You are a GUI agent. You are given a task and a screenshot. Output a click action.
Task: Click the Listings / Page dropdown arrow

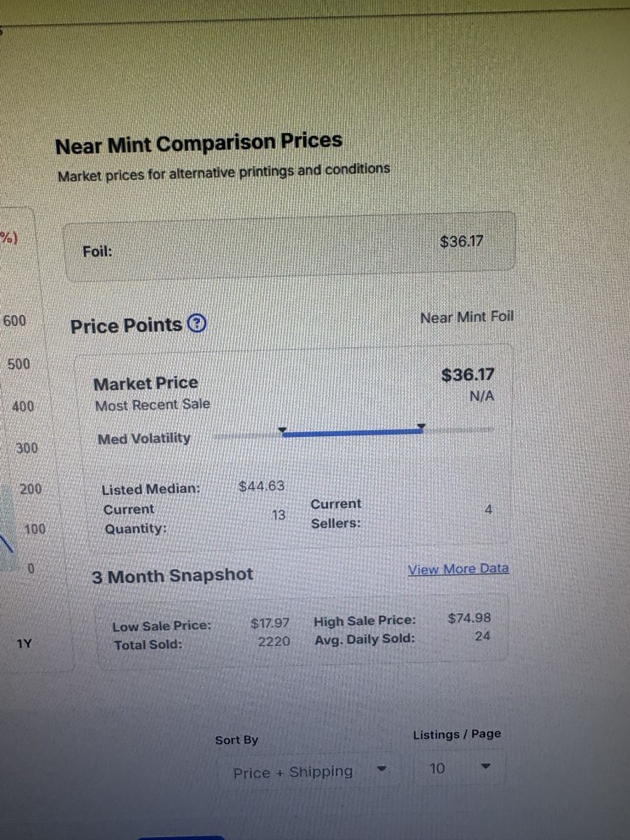click(486, 766)
